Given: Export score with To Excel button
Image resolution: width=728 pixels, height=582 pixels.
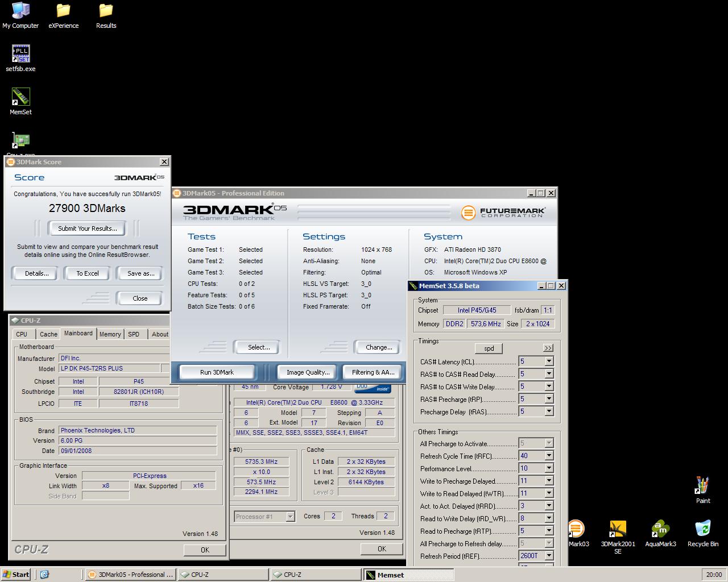Looking at the screenshot, I should [88, 273].
